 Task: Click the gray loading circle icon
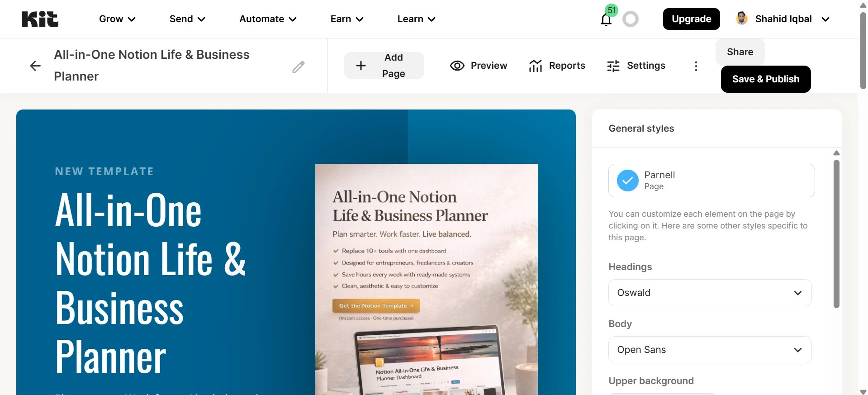point(631,19)
